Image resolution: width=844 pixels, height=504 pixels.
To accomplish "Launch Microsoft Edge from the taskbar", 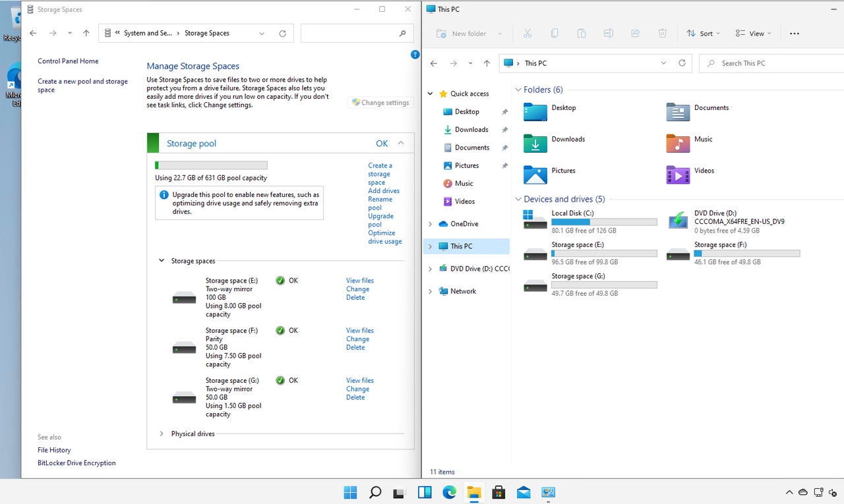I will (x=450, y=492).
